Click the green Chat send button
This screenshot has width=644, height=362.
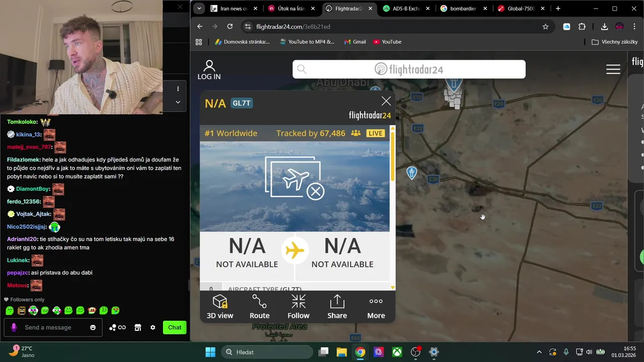coord(175,327)
